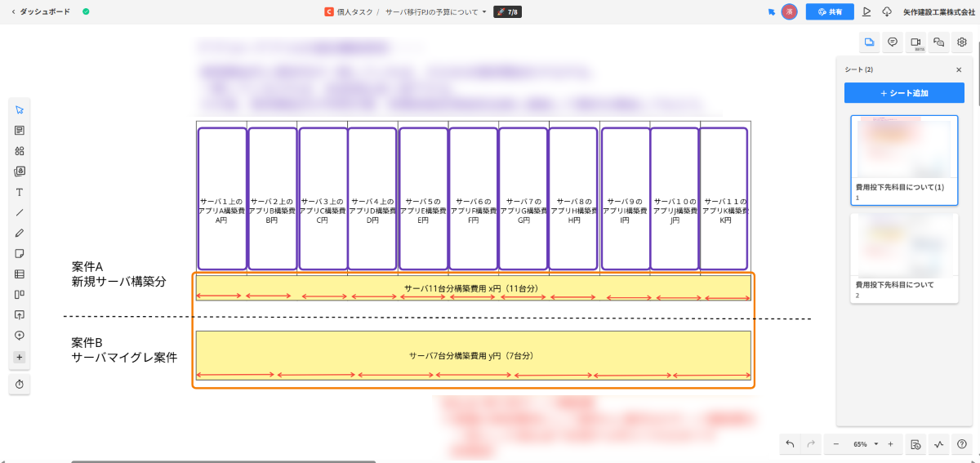Click the user avatar icon
Screen dimensions: 980x463
click(x=789, y=11)
